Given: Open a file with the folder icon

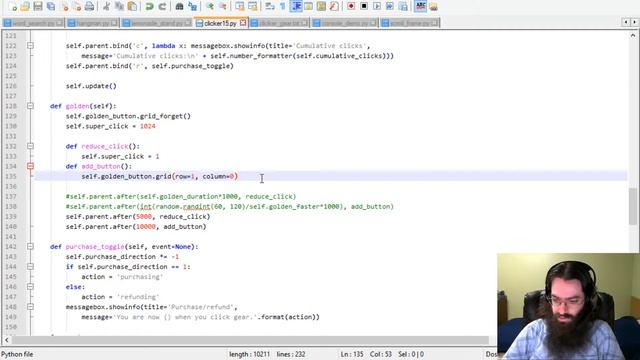Looking at the screenshot, I should pyautogui.click(x=25, y=6).
